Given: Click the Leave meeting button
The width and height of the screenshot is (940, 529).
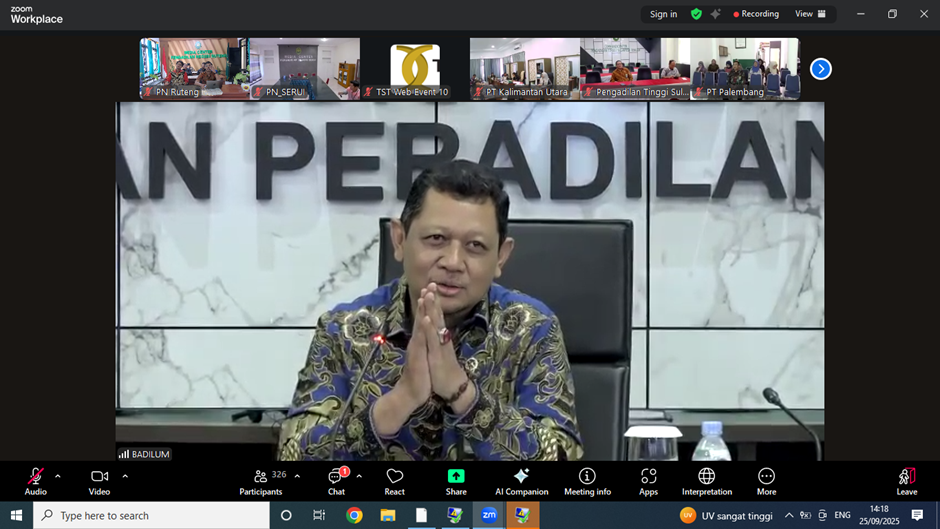Looking at the screenshot, I should point(907,481).
